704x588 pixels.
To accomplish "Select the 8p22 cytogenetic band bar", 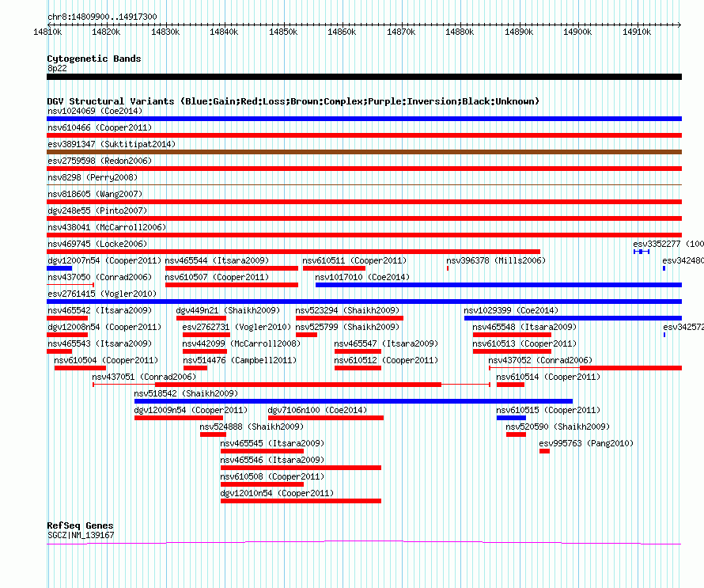I will (364, 77).
